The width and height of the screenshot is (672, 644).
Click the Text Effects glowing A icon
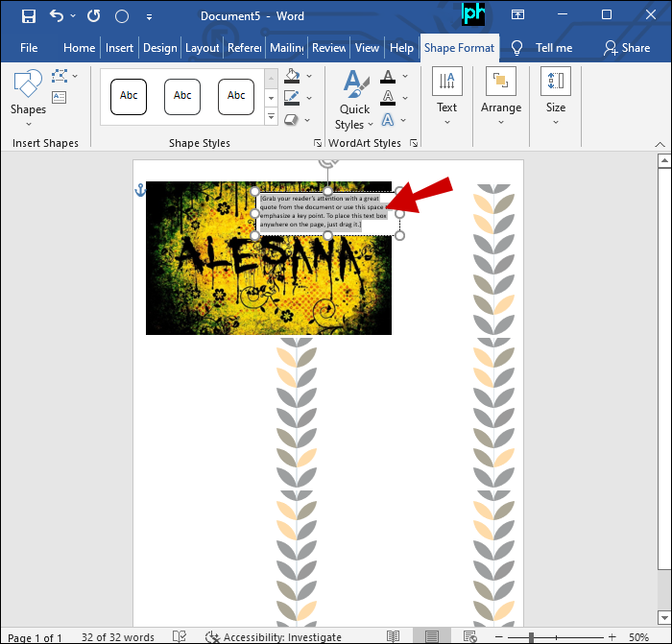click(x=388, y=120)
